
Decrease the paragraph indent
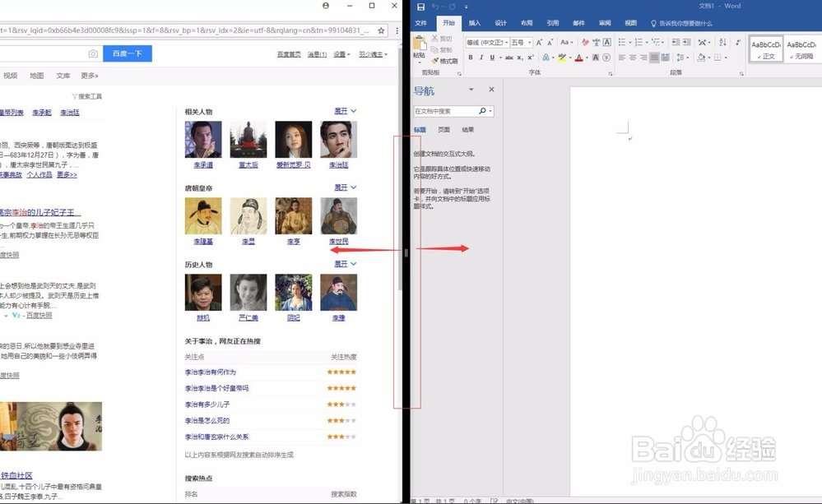[676, 43]
